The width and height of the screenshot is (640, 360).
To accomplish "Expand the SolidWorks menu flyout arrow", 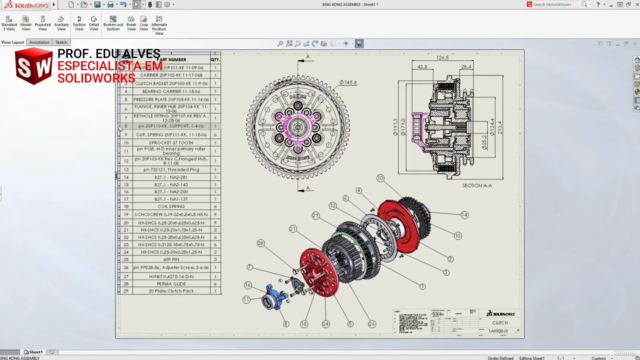I will click(54, 4).
